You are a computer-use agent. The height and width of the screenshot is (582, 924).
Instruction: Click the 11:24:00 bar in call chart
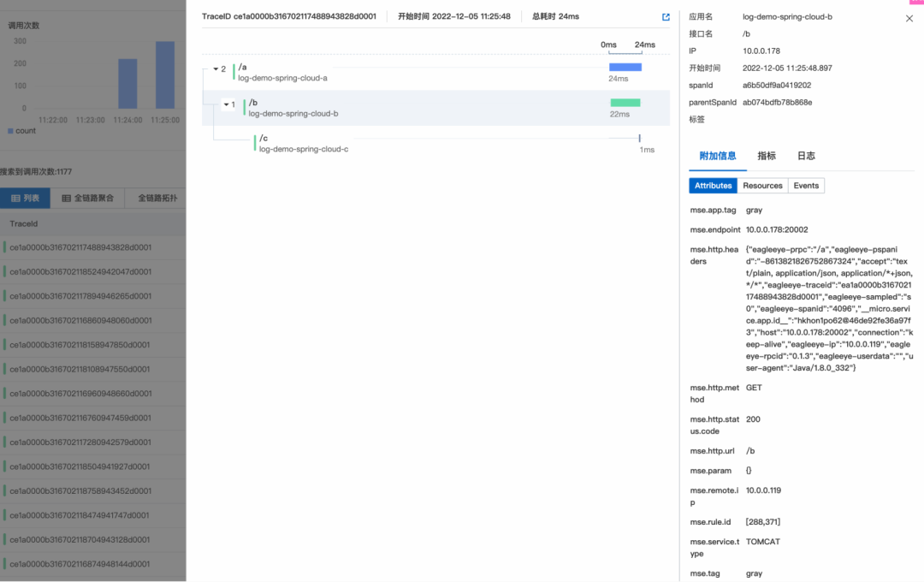tap(127, 84)
